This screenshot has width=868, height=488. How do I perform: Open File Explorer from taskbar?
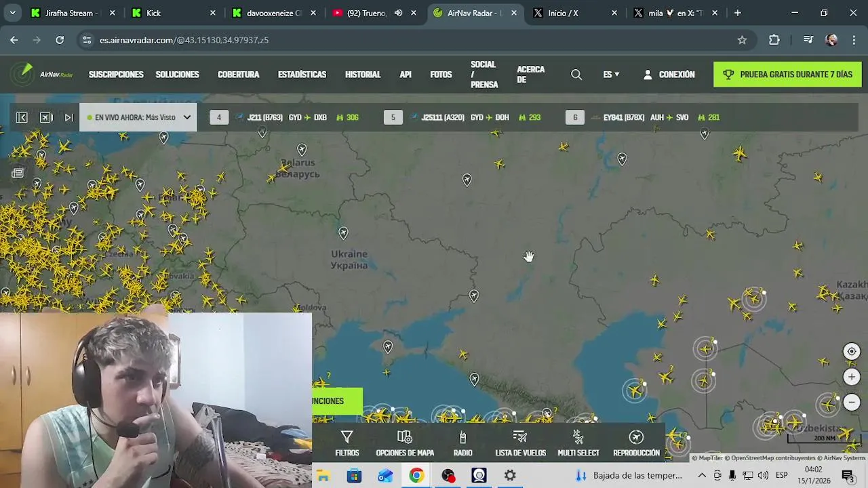[323, 476]
